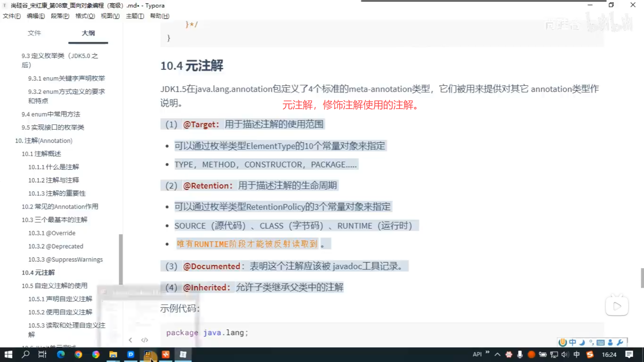Toggle IME moon night mode icon
Viewport: 644px width, 362px height.
pos(582,342)
